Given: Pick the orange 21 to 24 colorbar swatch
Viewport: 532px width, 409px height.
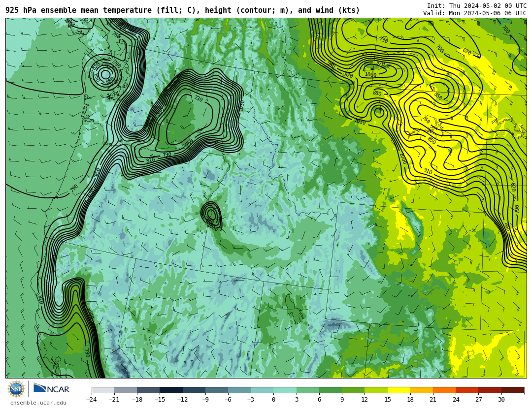Looking at the screenshot, I should (x=444, y=390).
